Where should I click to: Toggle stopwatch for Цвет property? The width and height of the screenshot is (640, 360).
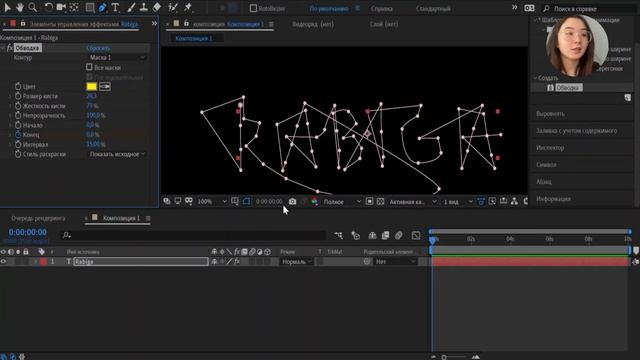tap(18, 87)
